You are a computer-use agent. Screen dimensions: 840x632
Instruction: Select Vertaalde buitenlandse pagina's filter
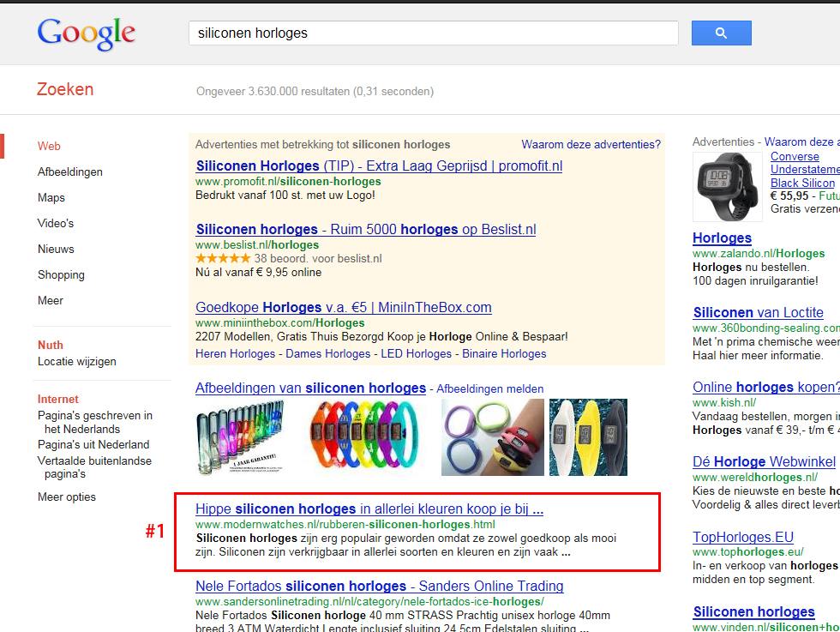pyautogui.click(x=94, y=467)
